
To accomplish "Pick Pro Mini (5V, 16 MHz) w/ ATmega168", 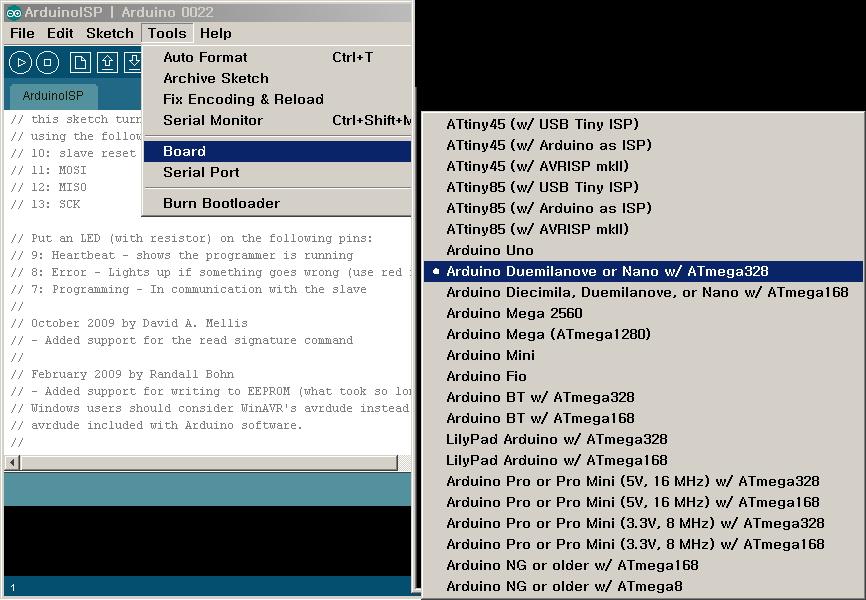I will click(643, 502).
